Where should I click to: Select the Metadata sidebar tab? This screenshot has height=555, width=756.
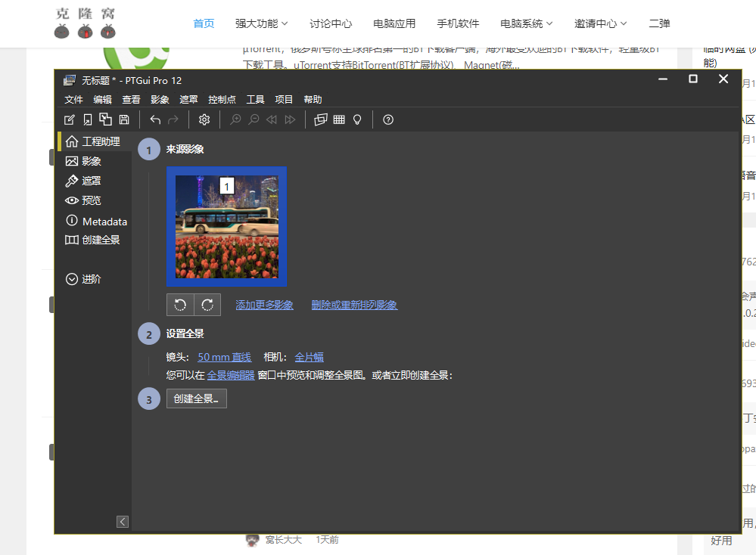pyautogui.click(x=96, y=221)
